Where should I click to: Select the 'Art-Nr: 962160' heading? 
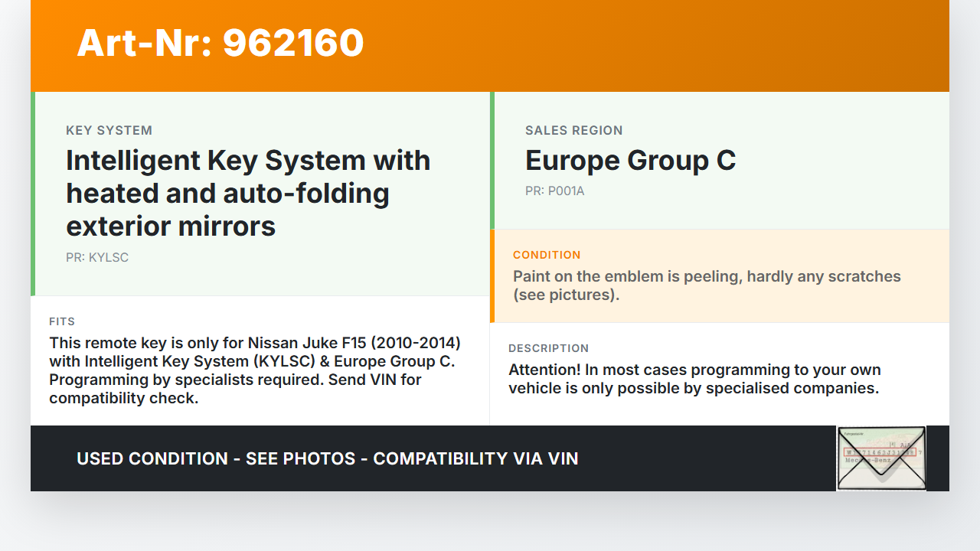tap(220, 43)
